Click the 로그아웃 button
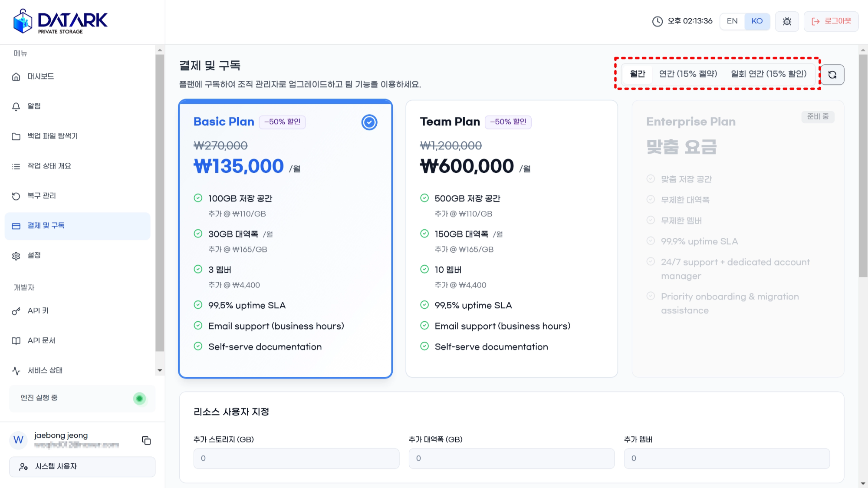 tap(831, 21)
